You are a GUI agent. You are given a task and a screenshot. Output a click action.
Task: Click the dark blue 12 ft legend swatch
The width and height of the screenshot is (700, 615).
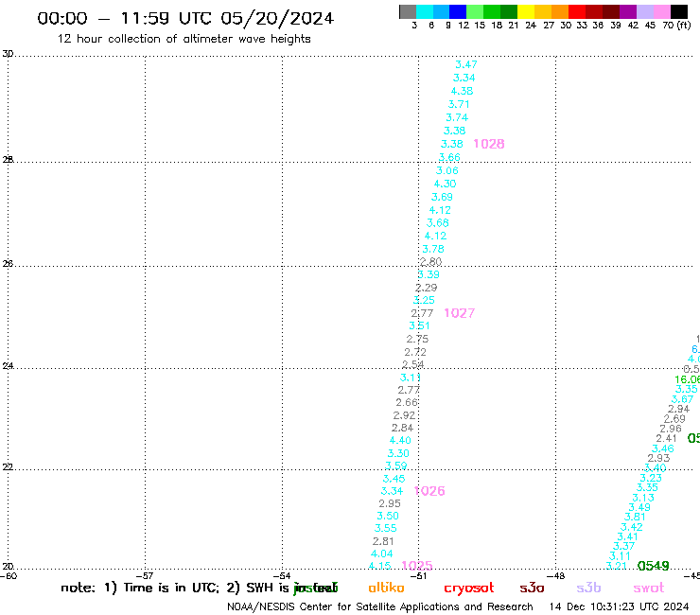point(458,11)
